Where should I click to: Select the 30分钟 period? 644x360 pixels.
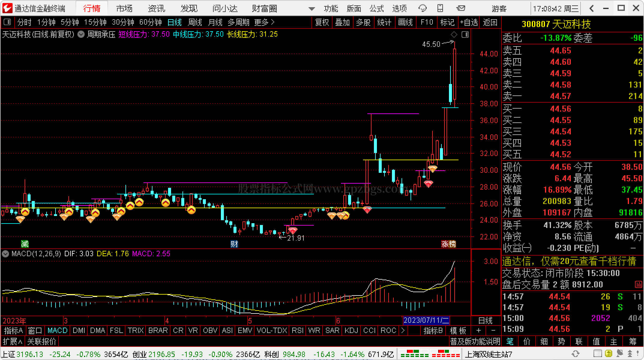(123, 22)
